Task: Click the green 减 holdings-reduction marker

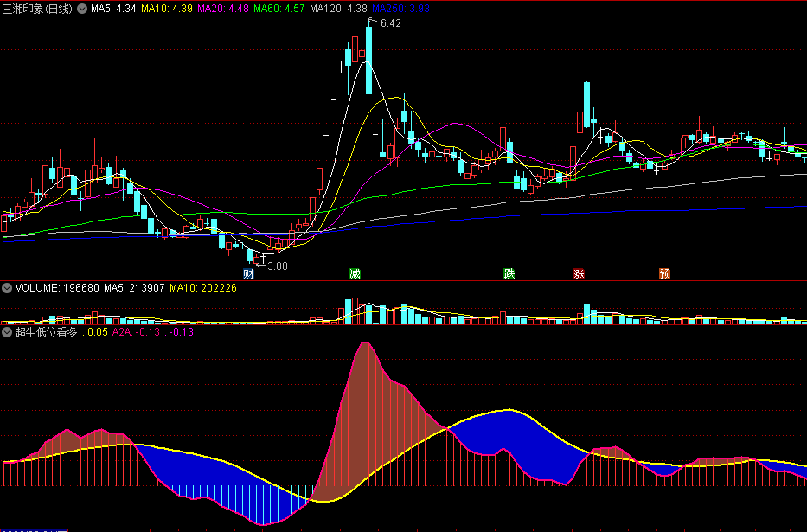Action: tap(355, 273)
